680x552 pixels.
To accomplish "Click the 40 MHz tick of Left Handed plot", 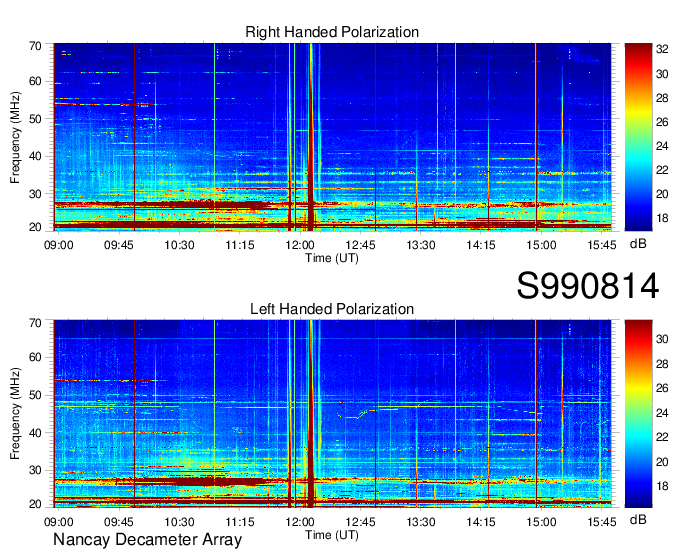I will [x=35, y=433].
